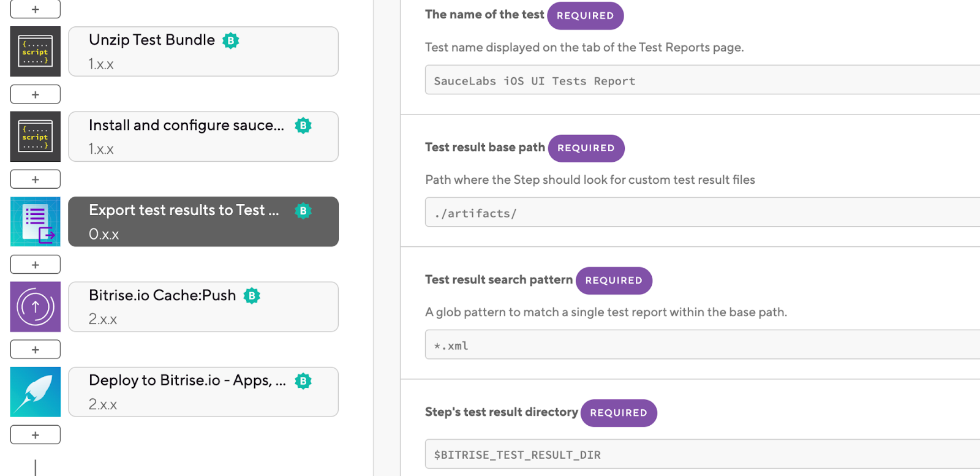The width and height of the screenshot is (980, 476).
Task: Click verified badge on Deploy to Bitrise.io step
Action: tap(303, 381)
